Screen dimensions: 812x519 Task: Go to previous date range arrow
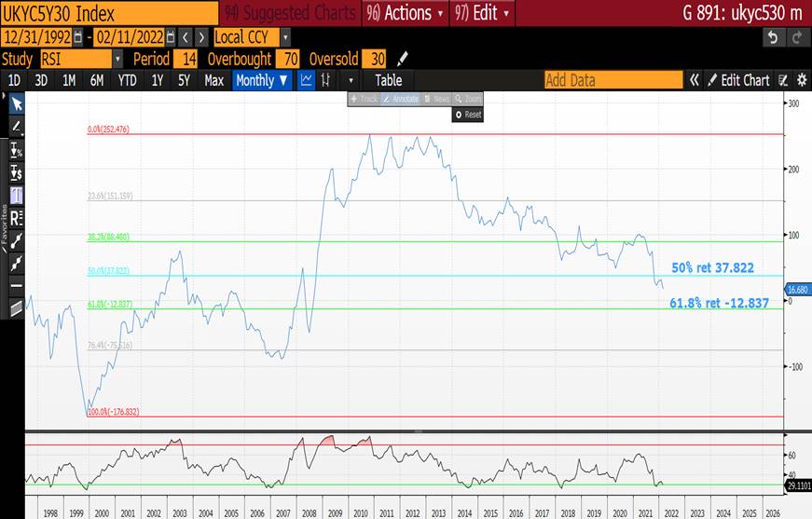pos(186,37)
